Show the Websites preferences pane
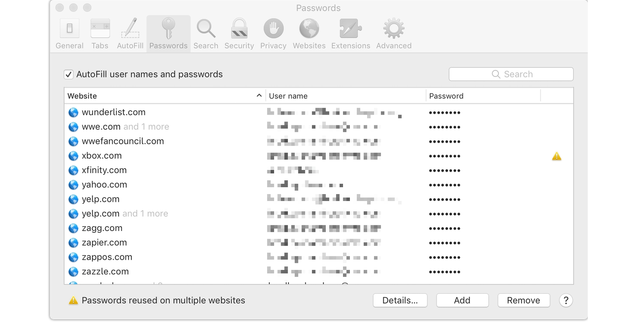This screenshot has height=322, width=644. point(309,34)
